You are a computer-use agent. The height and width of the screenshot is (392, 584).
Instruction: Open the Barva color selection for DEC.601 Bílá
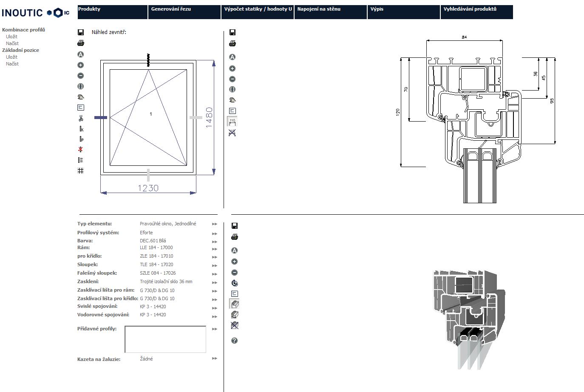(x=214, y=241)
